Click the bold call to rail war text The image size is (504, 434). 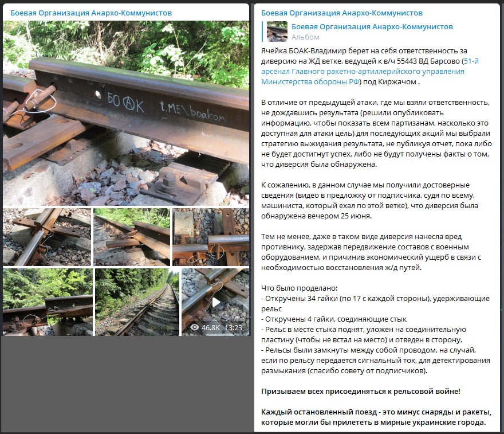361,391
